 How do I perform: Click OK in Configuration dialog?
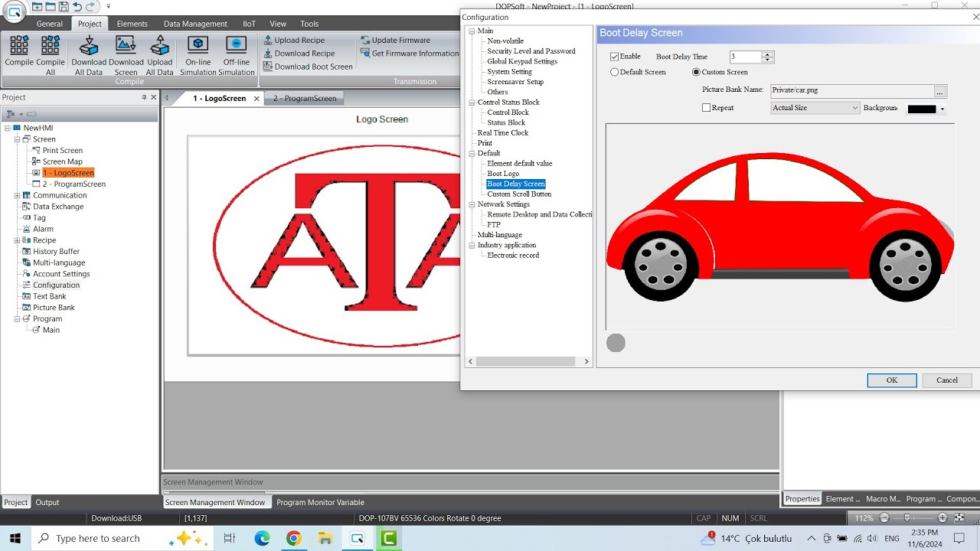coord(892,380)
